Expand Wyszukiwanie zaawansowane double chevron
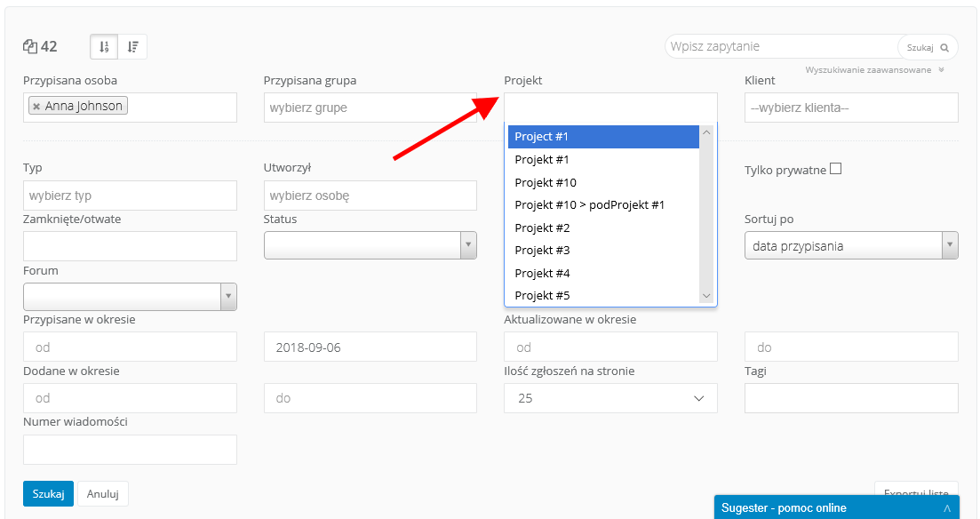 point(941,69)
